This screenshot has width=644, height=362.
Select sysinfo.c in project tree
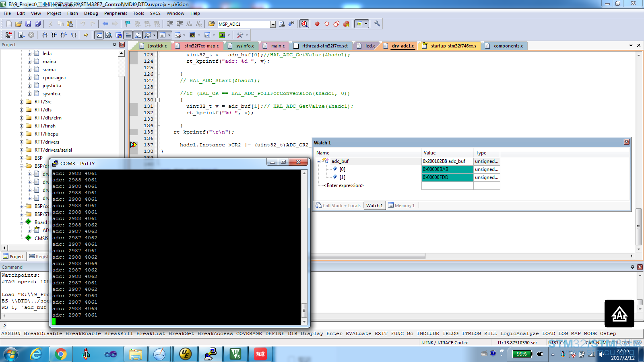tap(52, 94)
